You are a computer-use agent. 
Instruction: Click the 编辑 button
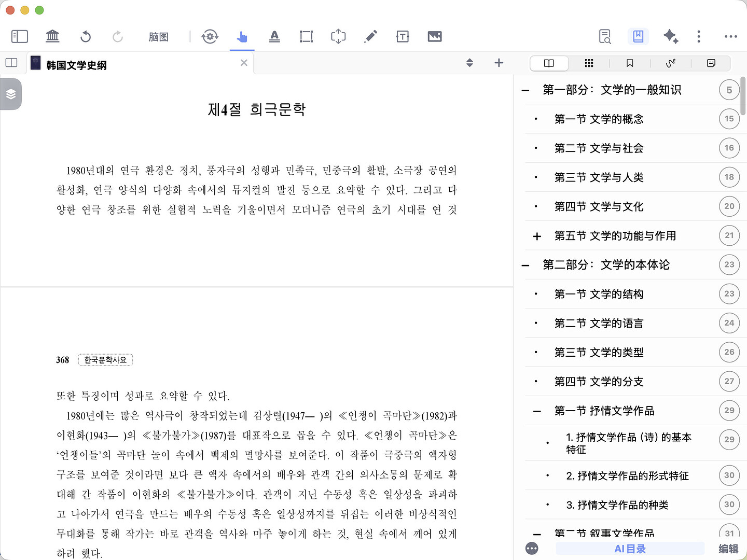(729, 548)
